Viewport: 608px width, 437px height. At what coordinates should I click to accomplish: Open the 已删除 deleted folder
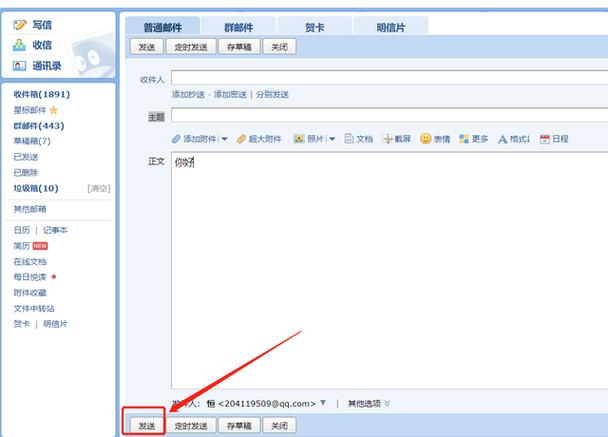[26, 173]
